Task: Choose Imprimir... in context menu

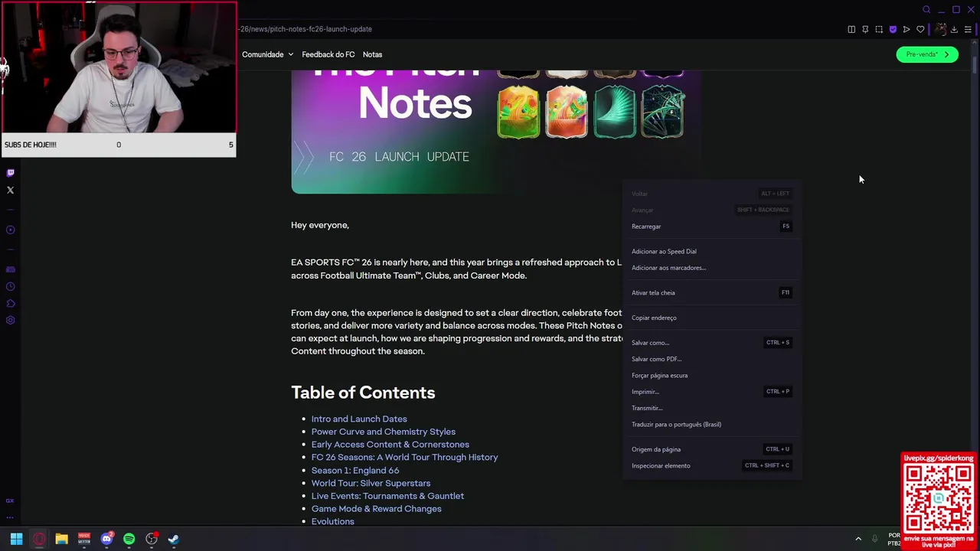Action: pyautogui.click(x=712, y=392)
